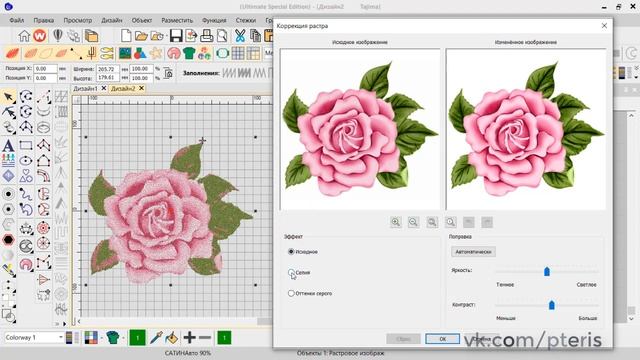Click the red hexagon tool in left toolbox
The width and height of the screenshot is (640, 360).
pyautogui.click(x=8, y=240)
